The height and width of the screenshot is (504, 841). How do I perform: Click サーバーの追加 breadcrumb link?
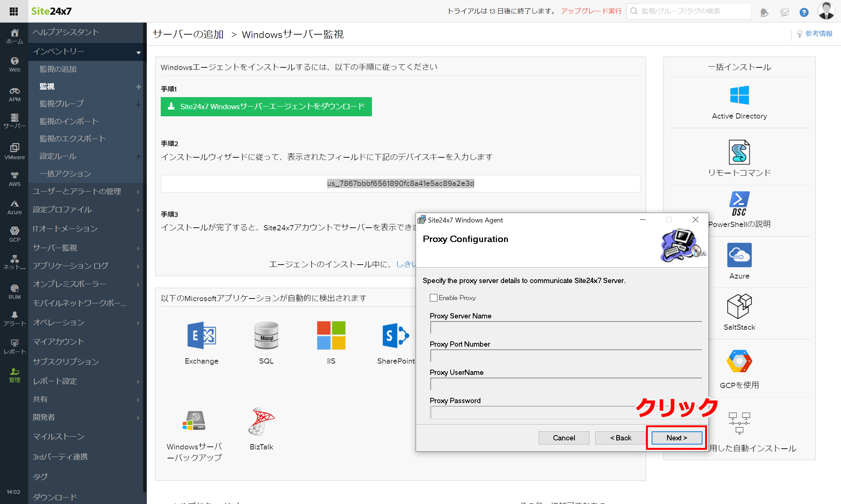pos(188,34)
